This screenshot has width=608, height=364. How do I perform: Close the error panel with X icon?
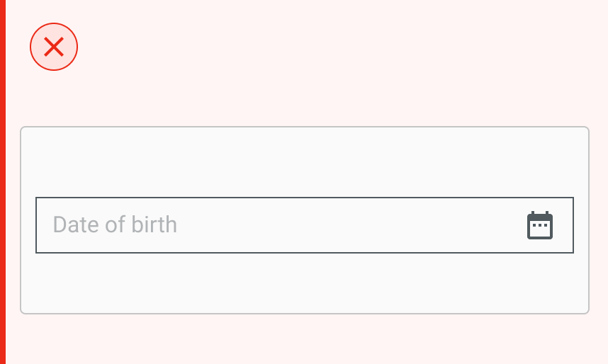[x=54, y=47]
